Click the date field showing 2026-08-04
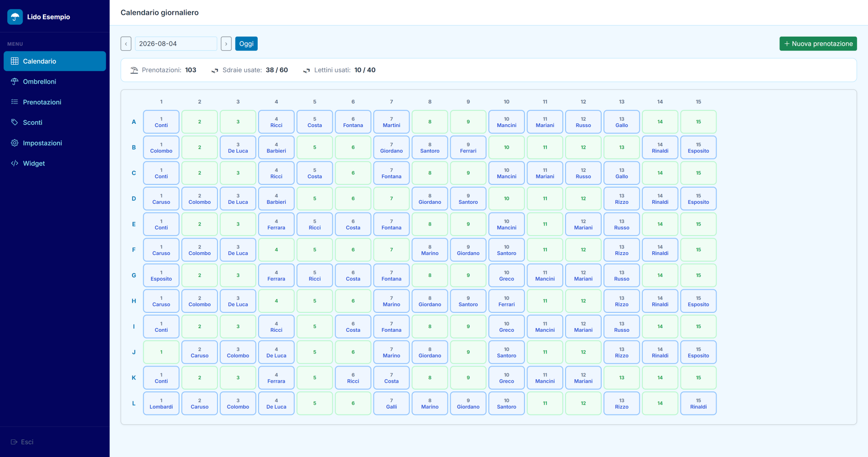The height and width of the screenshot is (457, 868). (x=176, y=44)
